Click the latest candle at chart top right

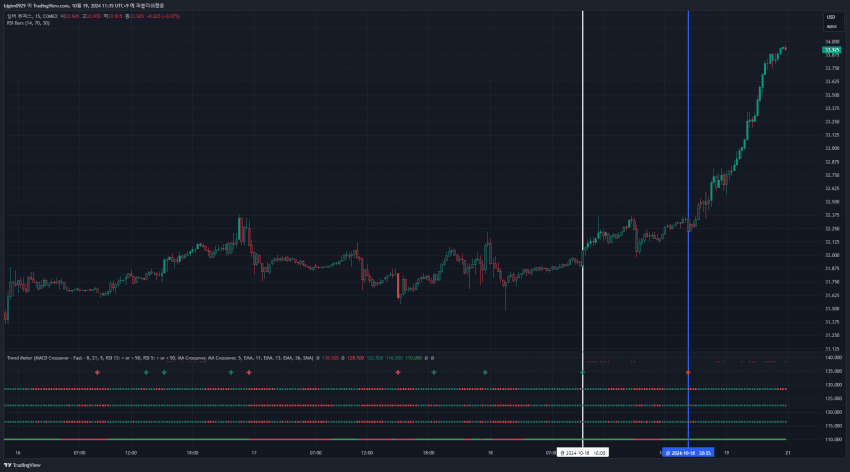pyautogui.click(x=785, y=48)
